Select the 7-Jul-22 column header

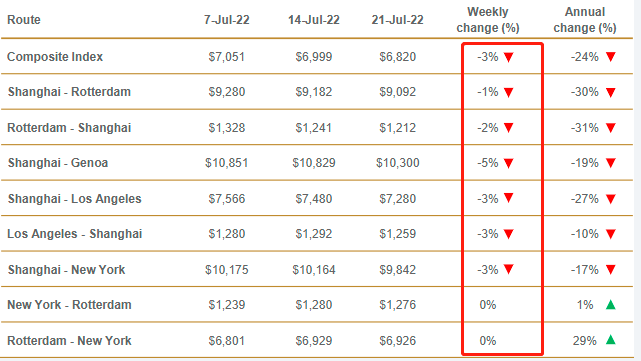[226, 20]
